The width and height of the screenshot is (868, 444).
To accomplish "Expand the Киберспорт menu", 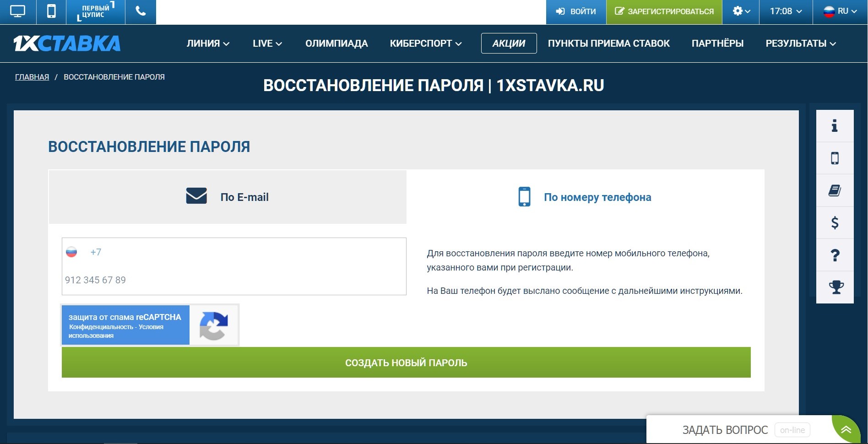I will [426, 43].
